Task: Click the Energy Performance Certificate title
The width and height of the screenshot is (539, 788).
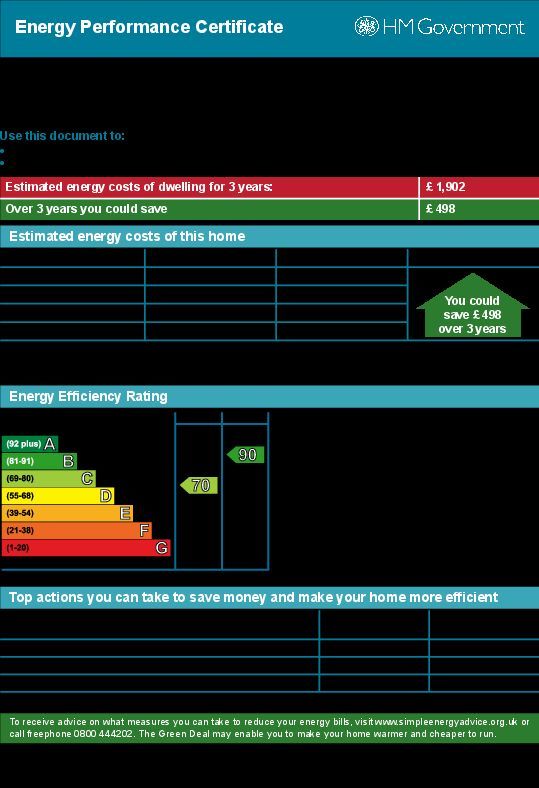Action: [149, 27]
